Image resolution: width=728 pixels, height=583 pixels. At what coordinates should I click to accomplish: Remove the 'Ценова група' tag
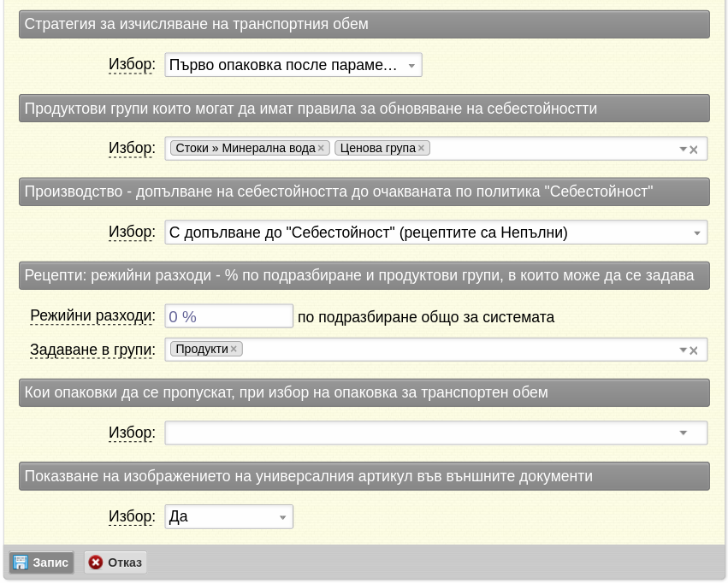point(421,149)
